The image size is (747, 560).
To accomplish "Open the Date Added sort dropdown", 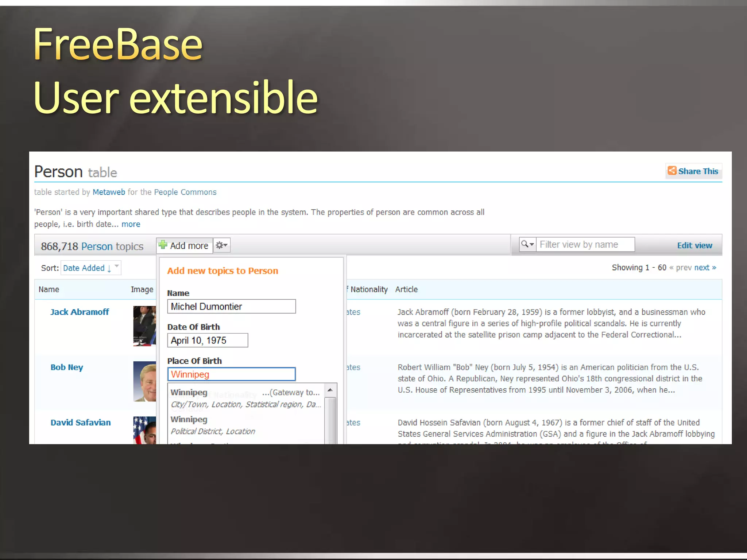I will pos(90,268).
